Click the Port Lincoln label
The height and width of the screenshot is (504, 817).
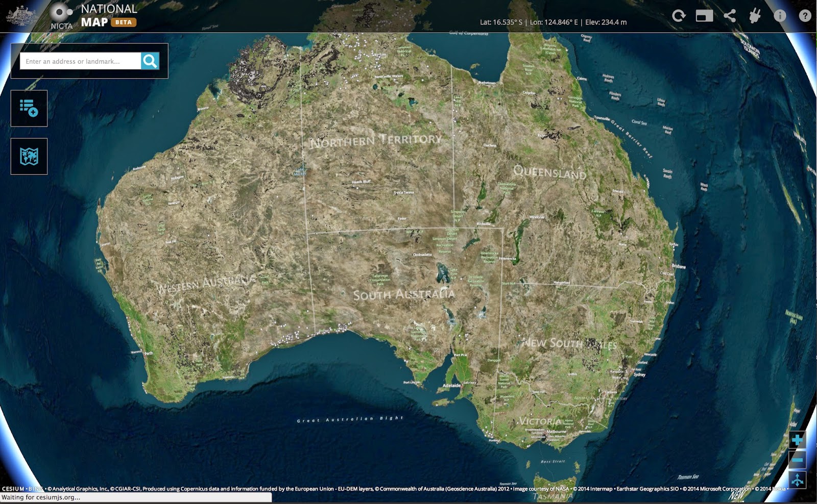[x=412, y=382]
